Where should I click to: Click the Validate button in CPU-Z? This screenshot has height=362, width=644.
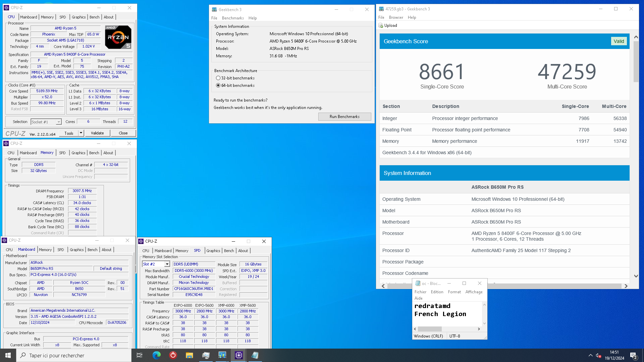click(x=97, y=133)
